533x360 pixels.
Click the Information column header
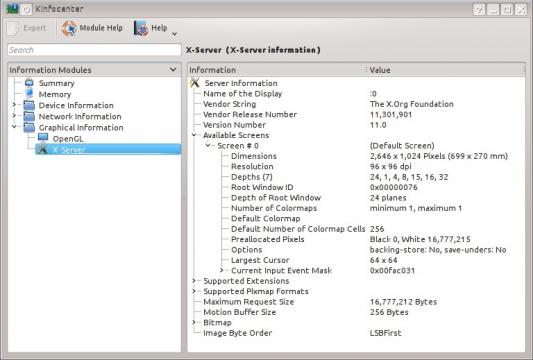(x=277, y=70)
